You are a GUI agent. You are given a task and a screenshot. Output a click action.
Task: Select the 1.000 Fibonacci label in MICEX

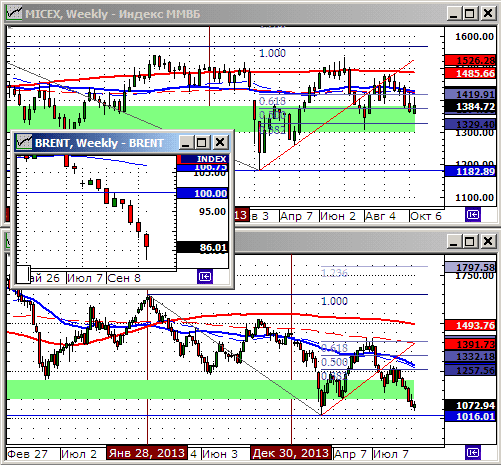(272, 53)
